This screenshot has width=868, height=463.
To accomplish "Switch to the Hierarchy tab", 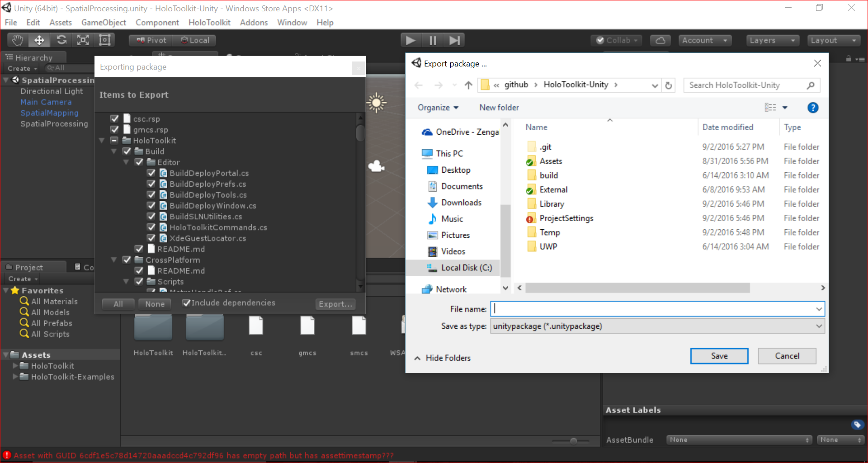I will coord(34,57).
